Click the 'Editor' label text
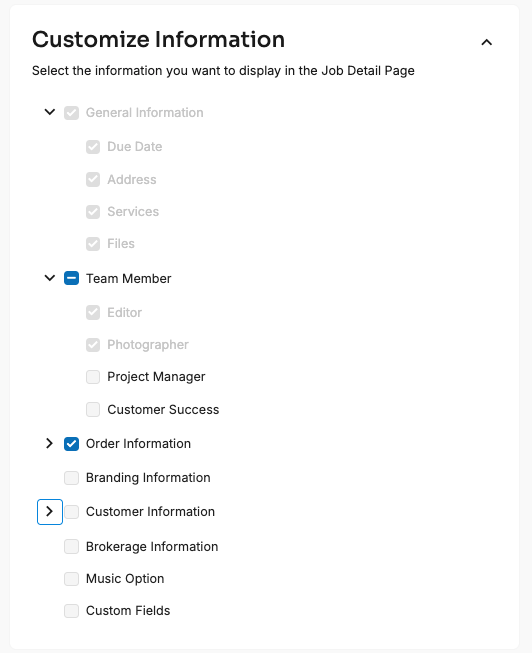The width and height of the screenshot is (532, 653). click(125, 312)
